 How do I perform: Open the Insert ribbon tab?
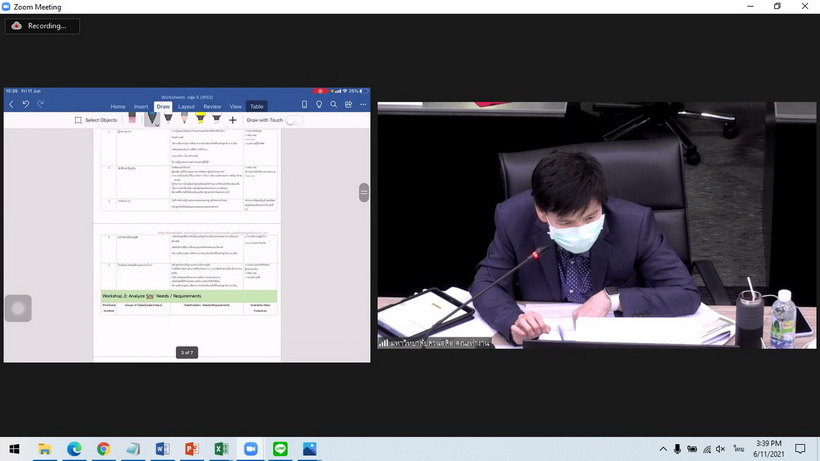tap(141, 106)
